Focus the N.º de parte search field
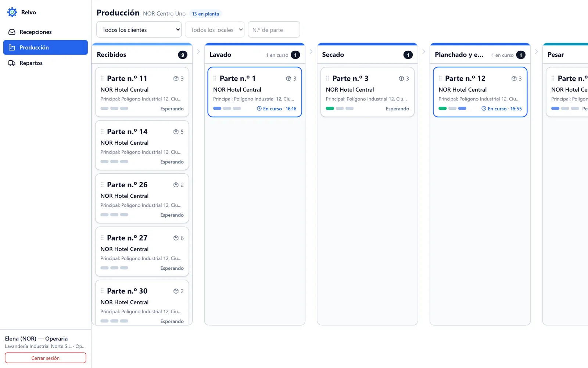The height and width of the screenshot is (368, 588). 274,30
